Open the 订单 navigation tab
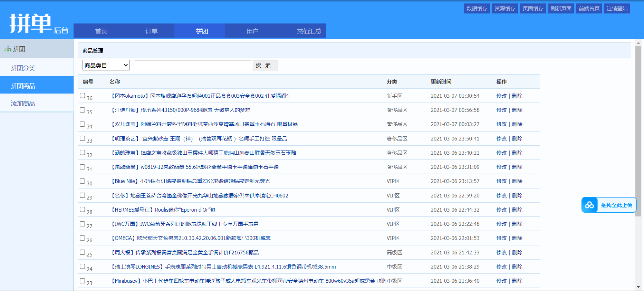644x291 pixels. [x=152, y=31]
